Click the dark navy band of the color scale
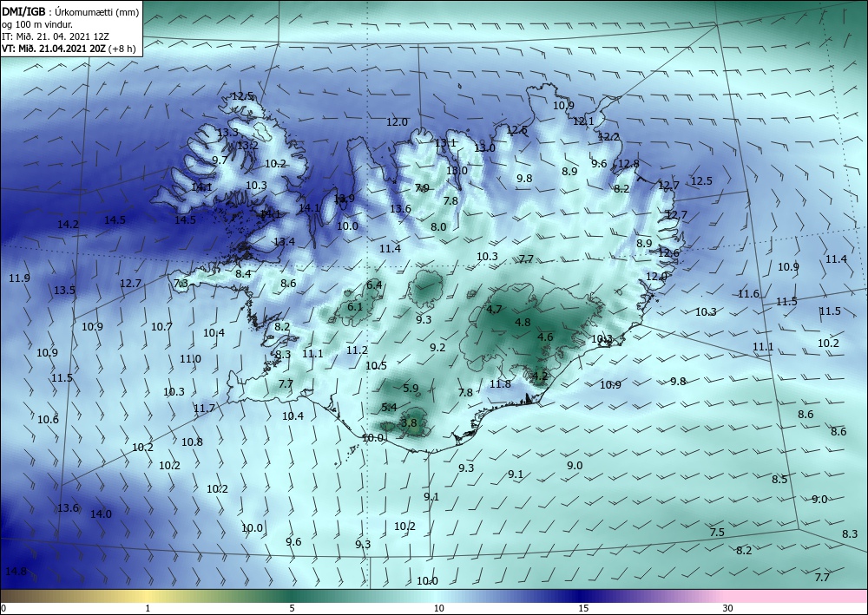 582,596
